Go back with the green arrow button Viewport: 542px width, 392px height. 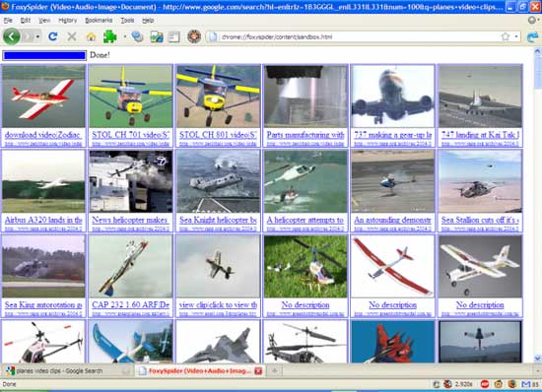click(x=12, y=36)
